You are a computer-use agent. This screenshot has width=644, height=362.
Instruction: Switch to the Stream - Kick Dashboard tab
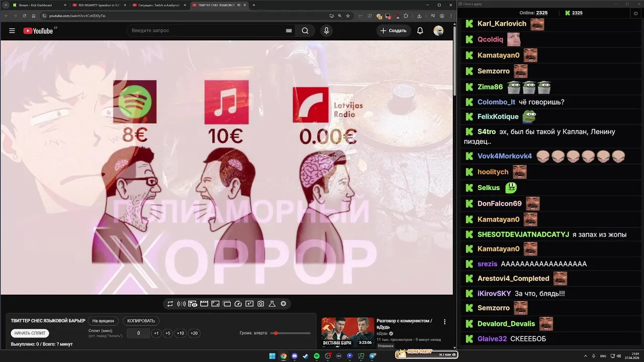39,5
